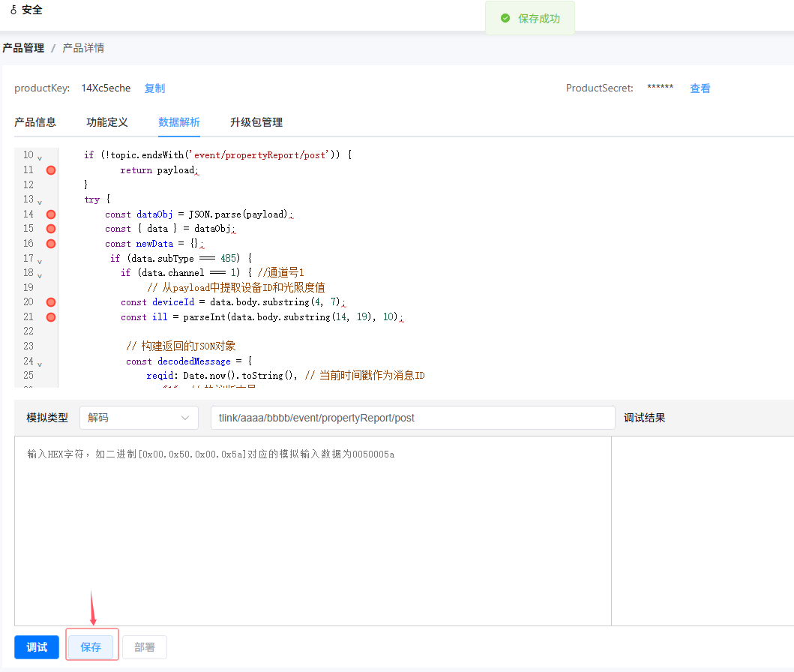
Task: Click code line 'const newData = {};'
Action: pos(154,244)
